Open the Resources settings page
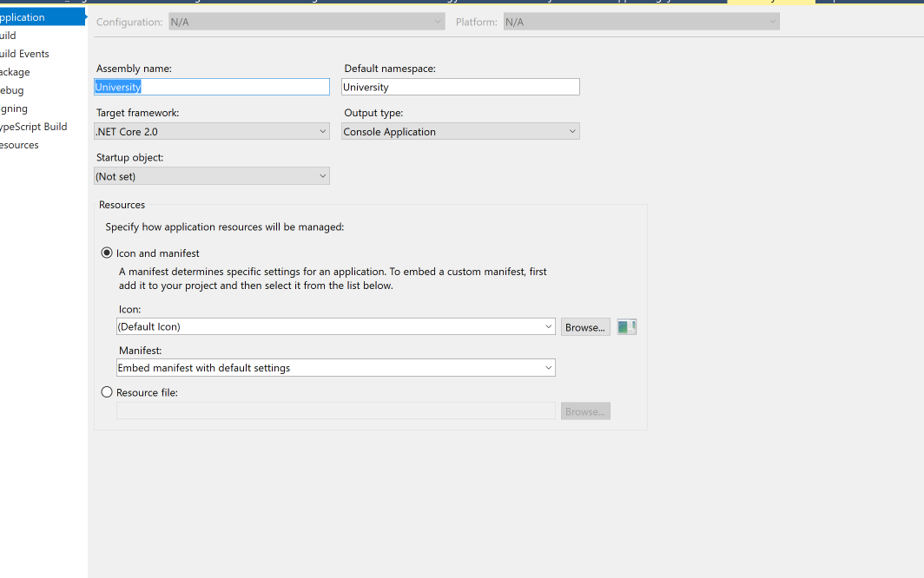This screenshot has height=578, width=924. (x=19, y=144)
